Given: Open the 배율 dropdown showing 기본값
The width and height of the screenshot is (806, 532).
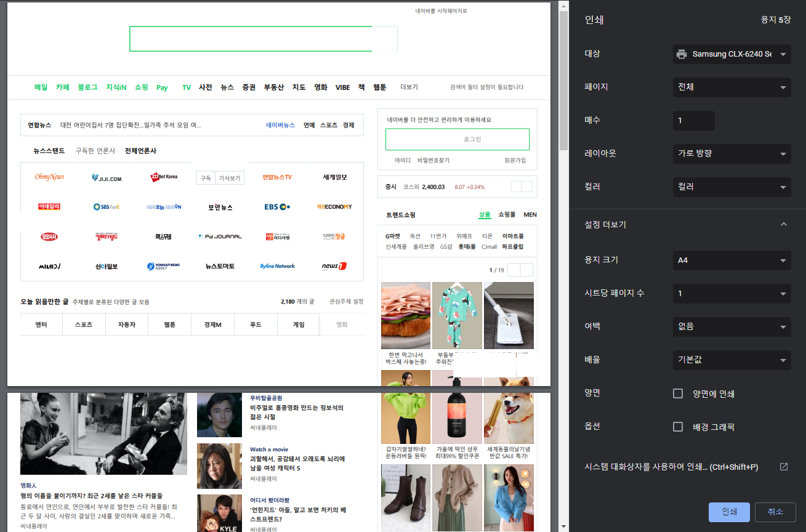Looking at the screenshot, I should pos(731,360).
